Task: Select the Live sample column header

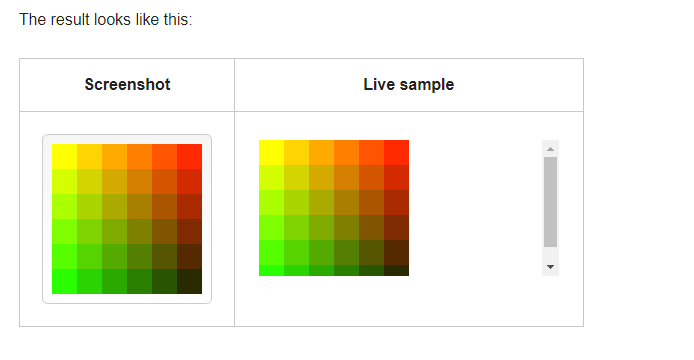Action: pyautogui.click(x=409, y=85)
